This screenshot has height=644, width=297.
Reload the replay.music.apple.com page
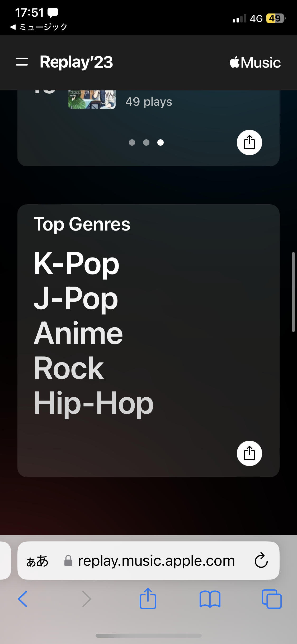click(261, 560)
